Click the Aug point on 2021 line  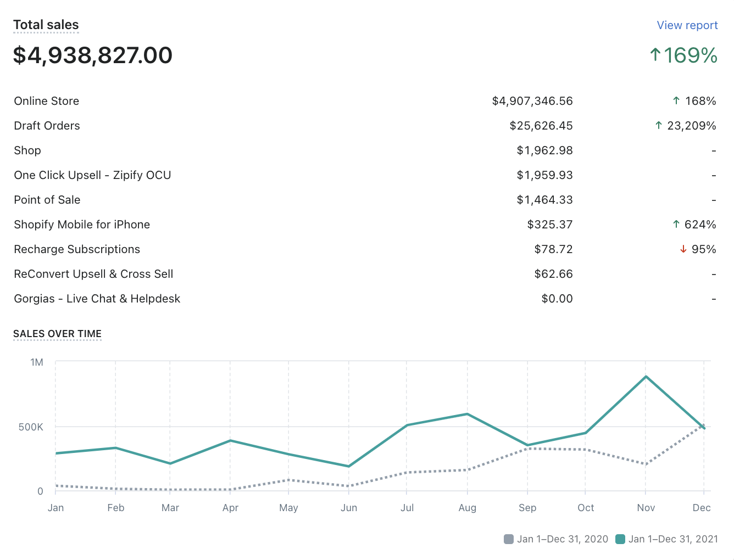pyautogui.click(x=468, y=414)
